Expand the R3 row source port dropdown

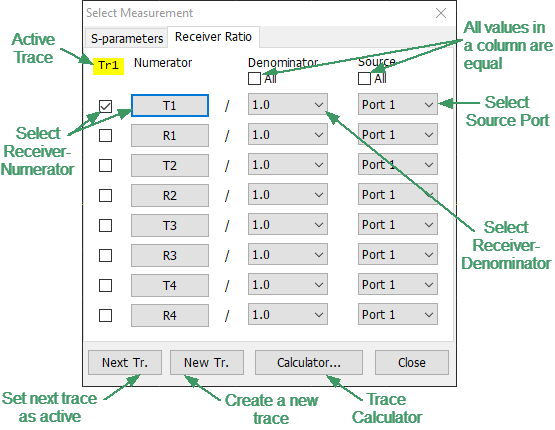(x=398, y=254)
